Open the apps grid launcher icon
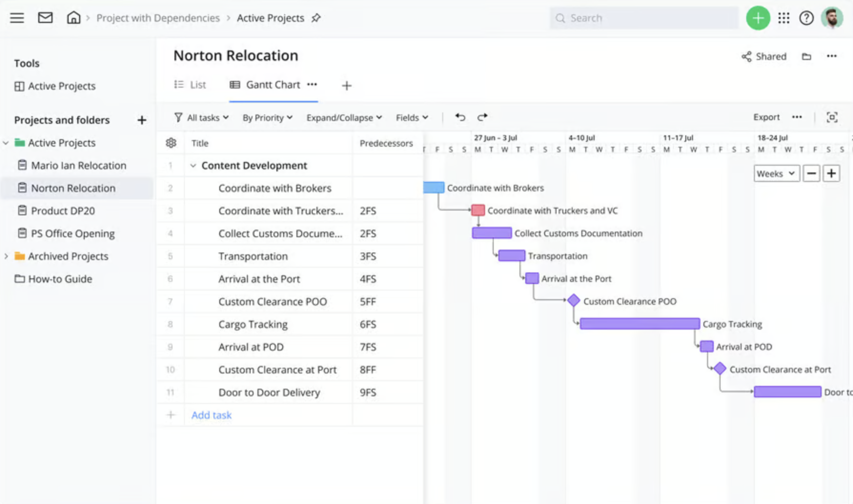The image size is (853, 504). (783, 18)
